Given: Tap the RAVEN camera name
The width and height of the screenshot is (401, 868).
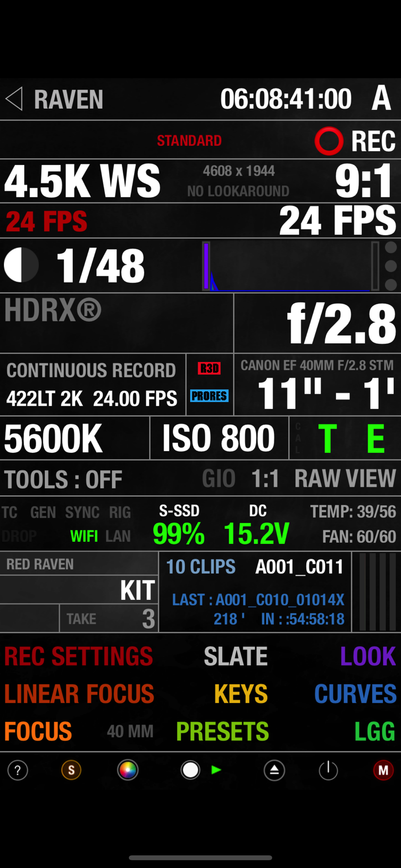Looking at the screenshot, I should (69, 99).
